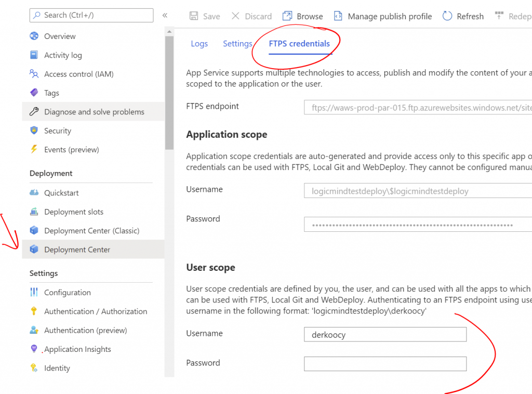Collapse the sidebar with double chevron
Image resolution: width=532 pixels, height=394 pixels.
[165, 15]
